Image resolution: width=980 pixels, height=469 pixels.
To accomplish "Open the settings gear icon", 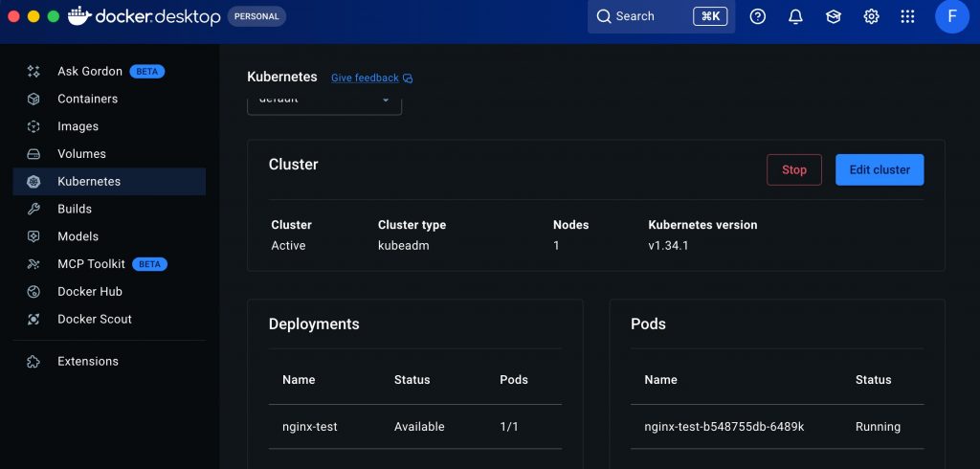I will pyautogui.click(x=871, y=16).
